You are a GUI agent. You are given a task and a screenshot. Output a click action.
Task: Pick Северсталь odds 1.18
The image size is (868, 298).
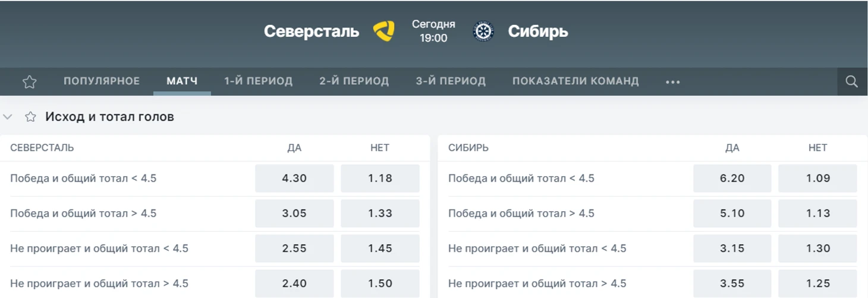point(380,178)
